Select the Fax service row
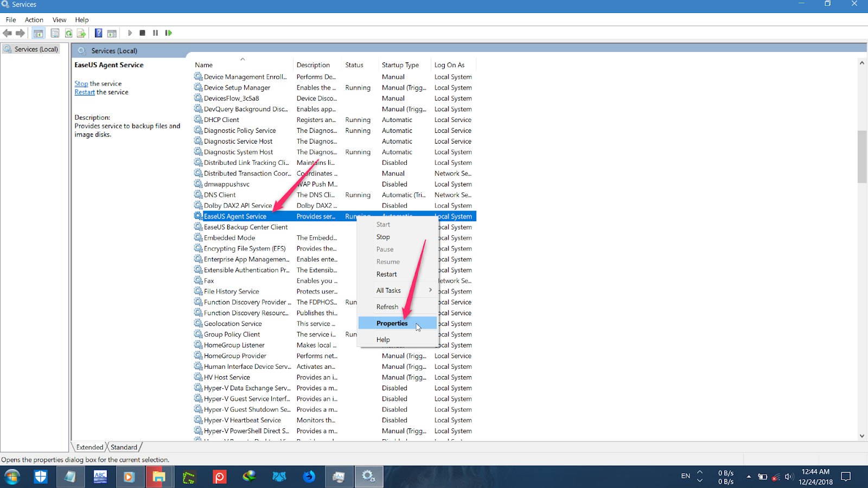 pyautogui.click(x=335, y=281)
